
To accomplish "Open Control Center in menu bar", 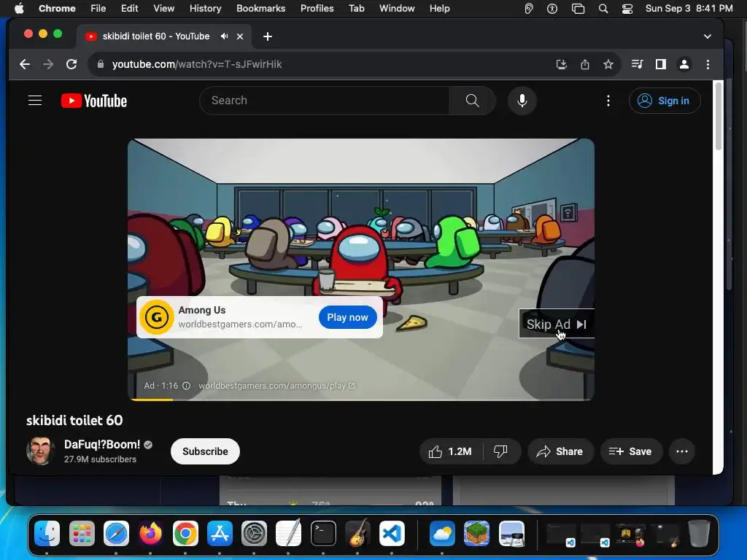I will pos(627,8).
